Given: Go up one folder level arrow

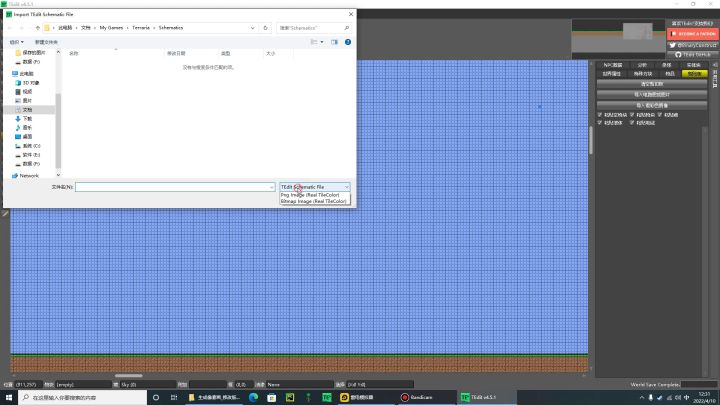Looking at the screenshot, I should [x=38, y=28].
